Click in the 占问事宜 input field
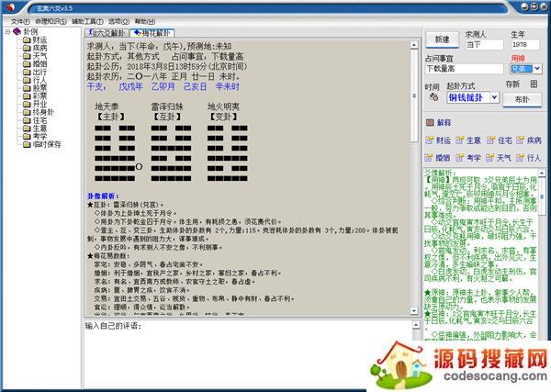The image size is (551, 392). (464, 69)
